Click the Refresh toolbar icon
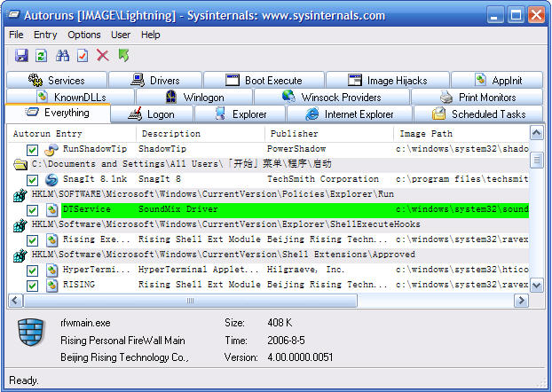This screenshot has width=552, height=392. click(x=41, y=56)
